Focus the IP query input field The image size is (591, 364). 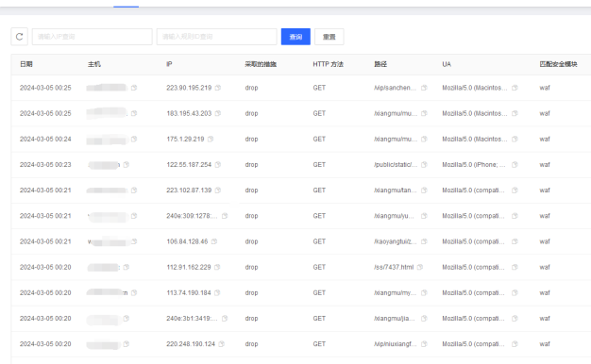pyautogui.click(x=92, y=37)
